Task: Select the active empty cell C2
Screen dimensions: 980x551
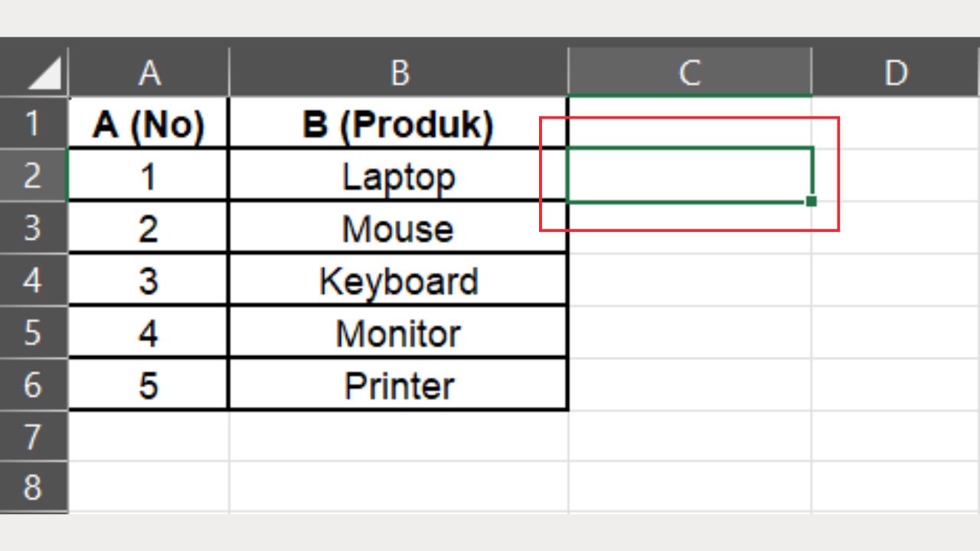Action: coord(689,175)
